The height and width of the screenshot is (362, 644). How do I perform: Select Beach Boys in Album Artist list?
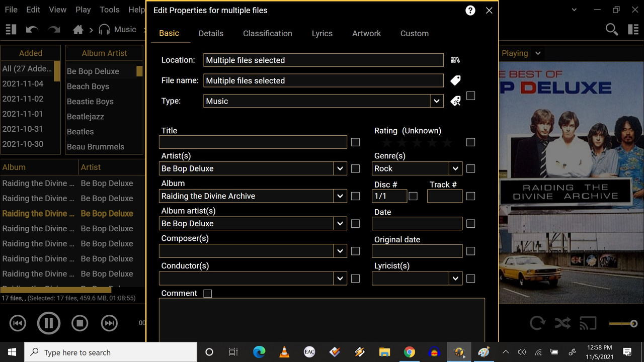(88, 86)
